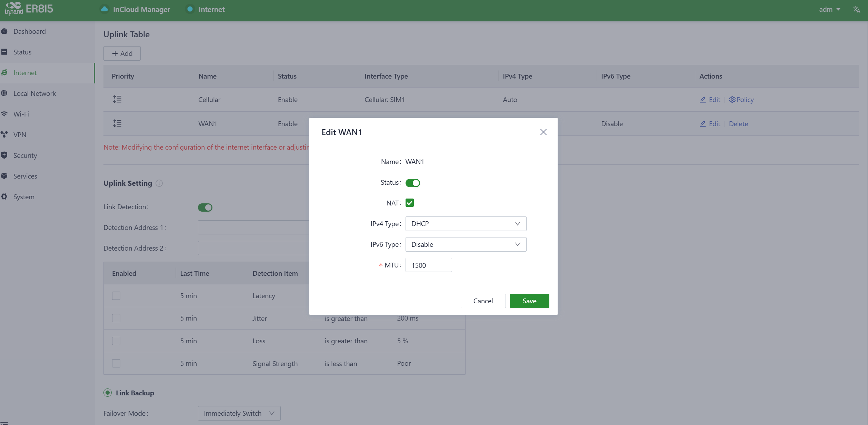
Task: Click the language translation icon
Action: (x=857, y=9)
